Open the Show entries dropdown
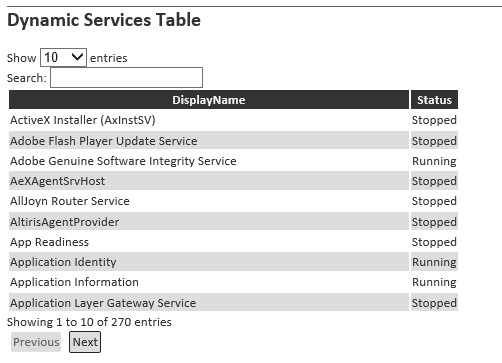This screenshot has height=363, width=502. click(63, 58)
